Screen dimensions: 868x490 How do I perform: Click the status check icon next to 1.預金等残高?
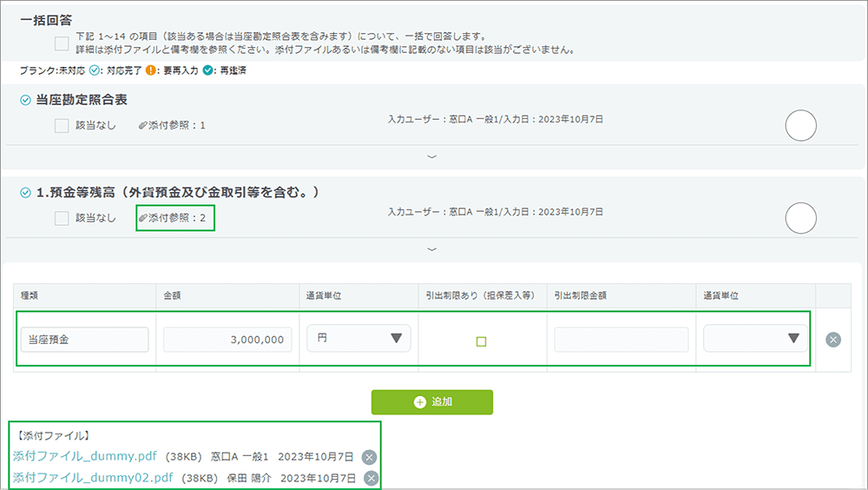pyautogui.click(x=25, y=193)
